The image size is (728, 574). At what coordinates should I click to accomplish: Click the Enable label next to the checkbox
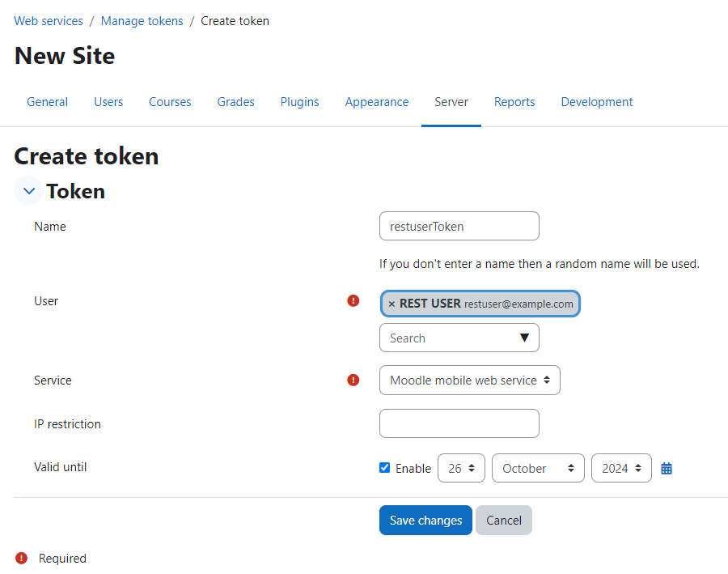pos(413,469)
